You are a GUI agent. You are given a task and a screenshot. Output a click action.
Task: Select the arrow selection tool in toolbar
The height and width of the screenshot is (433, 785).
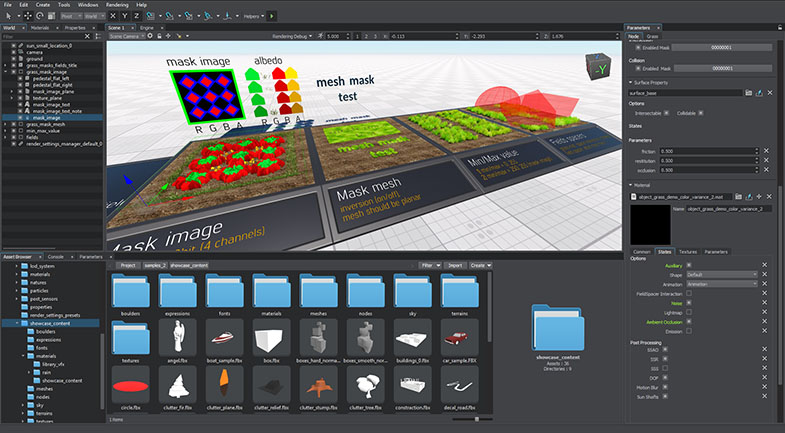click(x=9, y=16)
